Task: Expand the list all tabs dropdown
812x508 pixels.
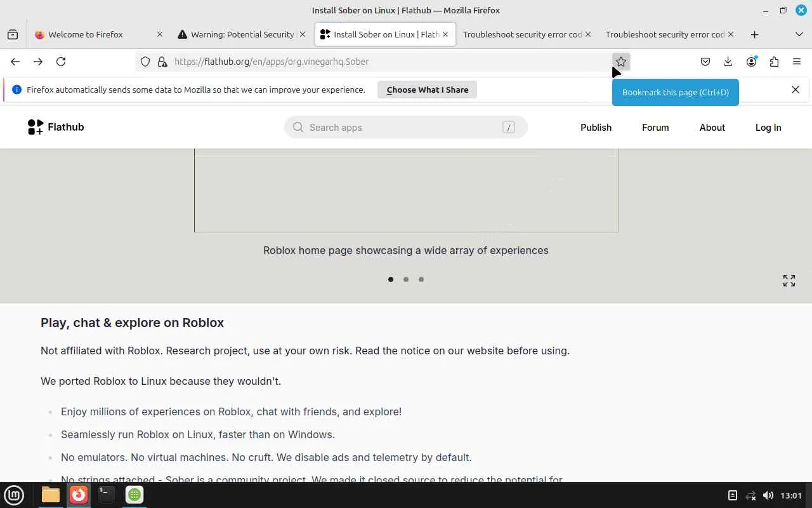Action: coord(799,34)
